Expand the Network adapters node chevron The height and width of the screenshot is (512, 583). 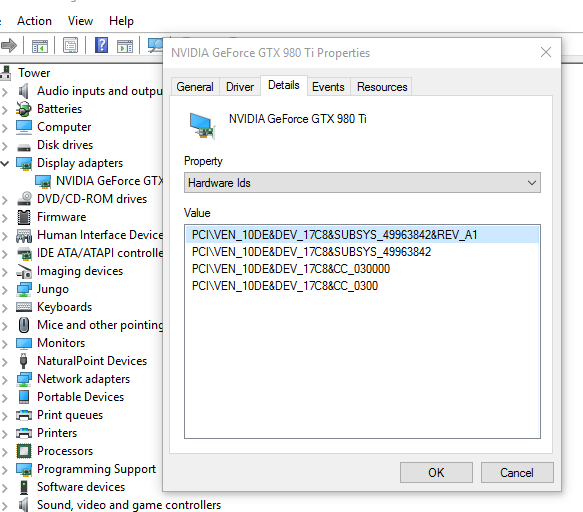4,379
